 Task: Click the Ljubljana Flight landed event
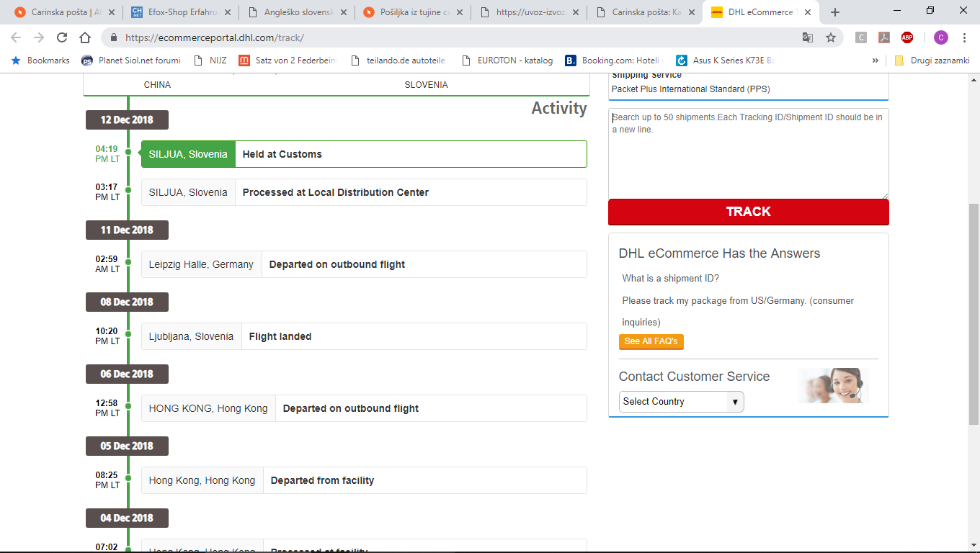pyautogui.click(x=364, y=336)
